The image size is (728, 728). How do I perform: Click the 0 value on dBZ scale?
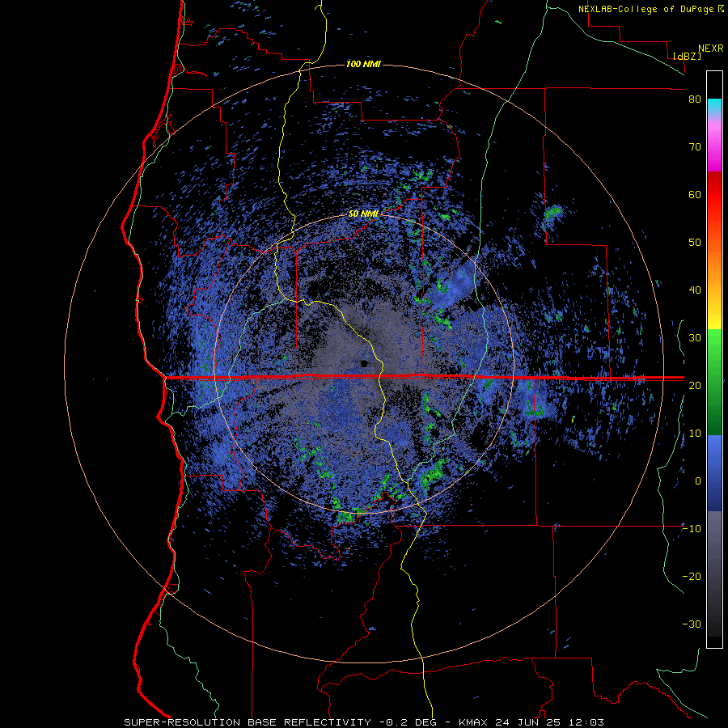pyautogui.click(x=698, y=481)
